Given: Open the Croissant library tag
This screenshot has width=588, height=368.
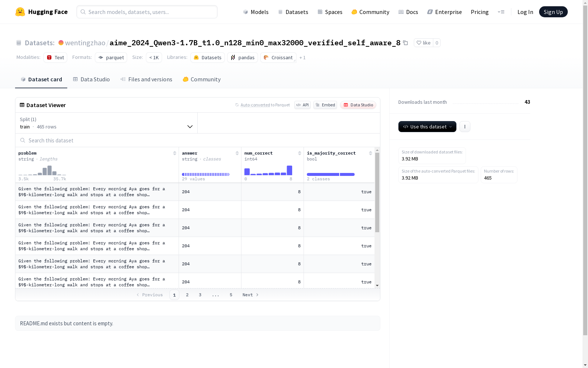Looking at the screenshot, I should tap(278, 57).
